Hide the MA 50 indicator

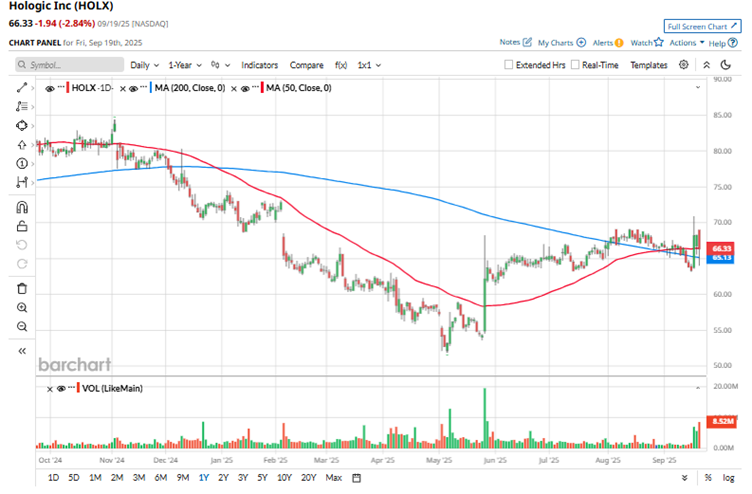tap(245, 88)
